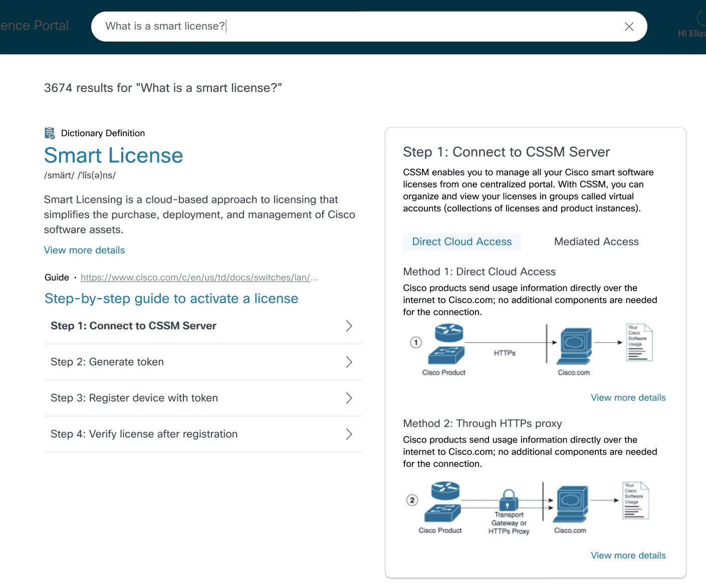This screenshot has height=588, width=706.
Task: Clear the search box with the X icon
Action: (x=629, y=27)
